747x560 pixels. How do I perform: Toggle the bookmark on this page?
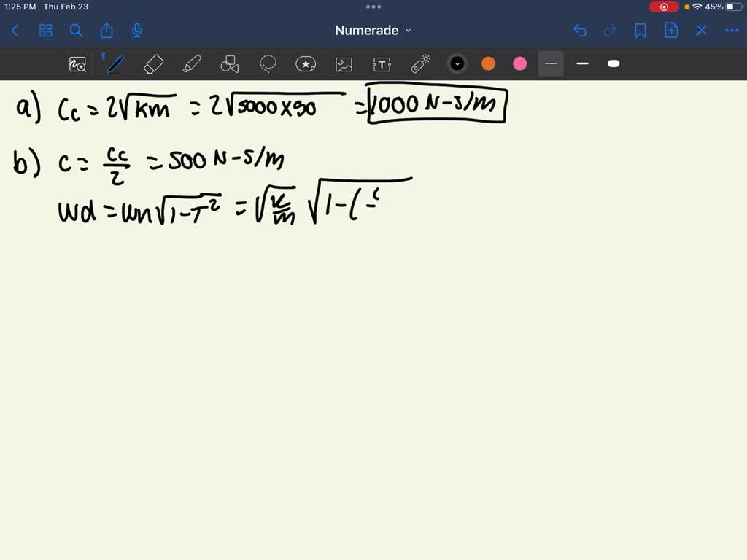(x=640, y=31)
